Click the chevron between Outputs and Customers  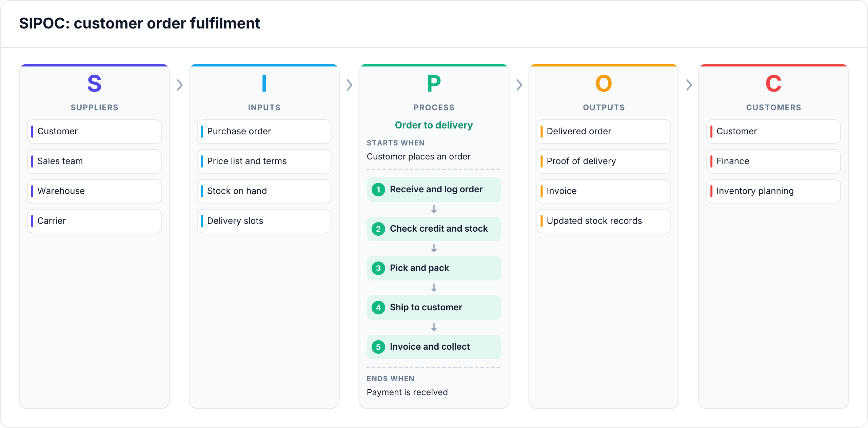pyautogui.click(x=689, y=85)
